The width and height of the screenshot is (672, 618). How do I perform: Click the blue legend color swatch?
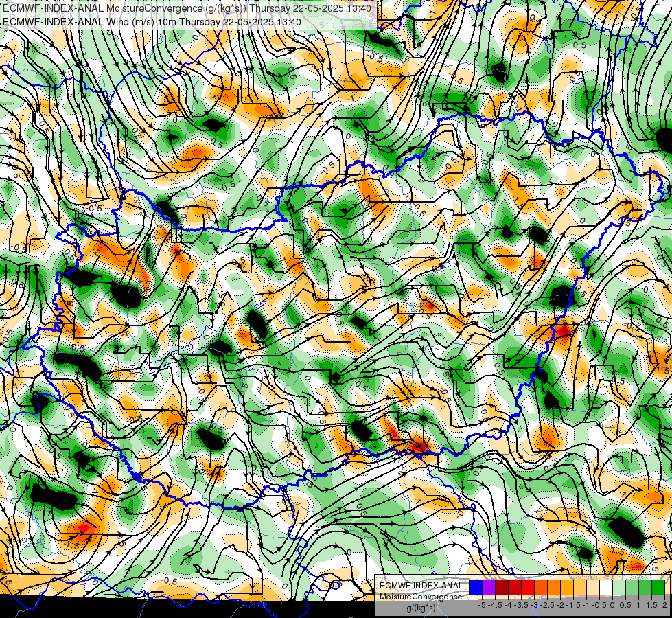point(476,587)
